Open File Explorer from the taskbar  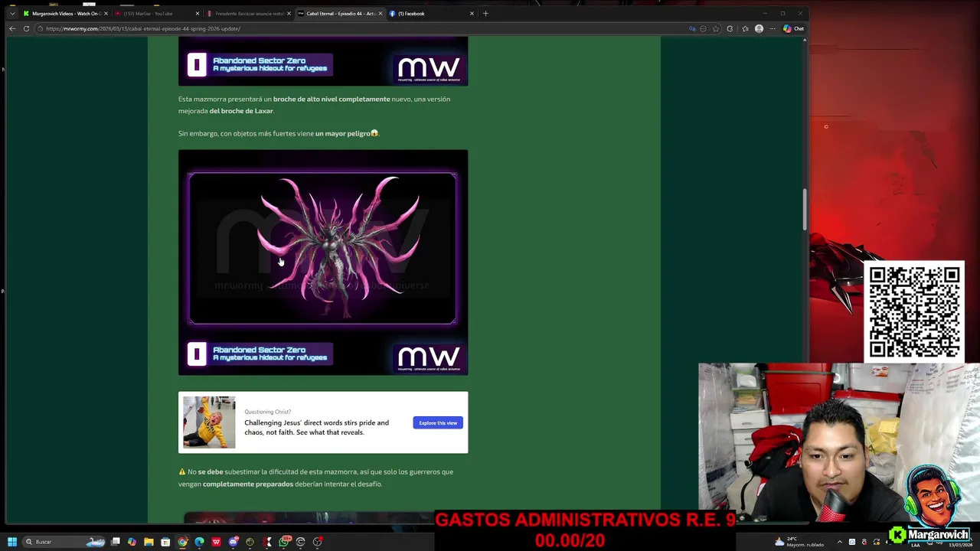click(149, 542)
